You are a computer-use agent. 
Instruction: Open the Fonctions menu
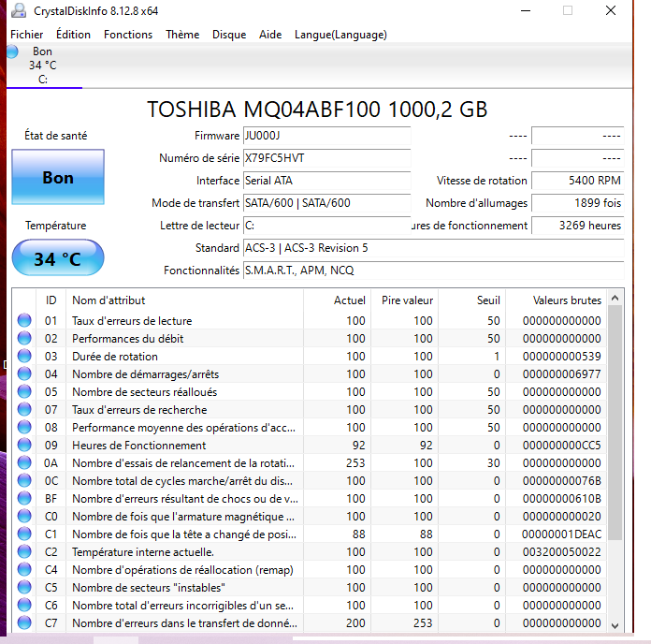[x=128, y=35]
